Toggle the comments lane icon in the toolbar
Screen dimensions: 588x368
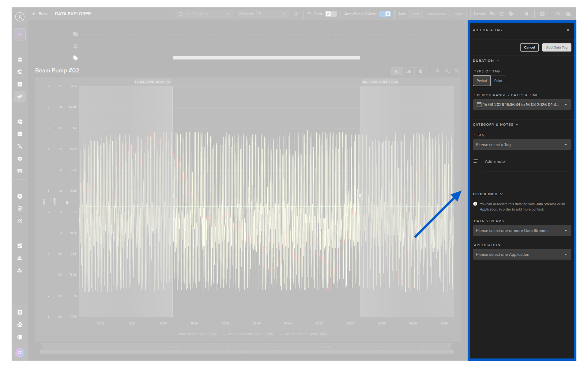click(492, 14)
